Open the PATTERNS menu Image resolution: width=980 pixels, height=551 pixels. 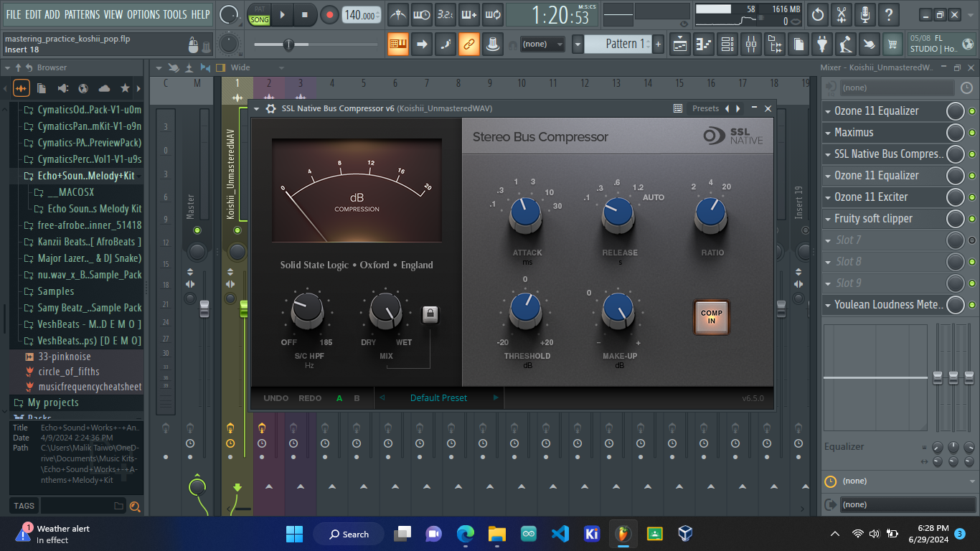point(82,14)
